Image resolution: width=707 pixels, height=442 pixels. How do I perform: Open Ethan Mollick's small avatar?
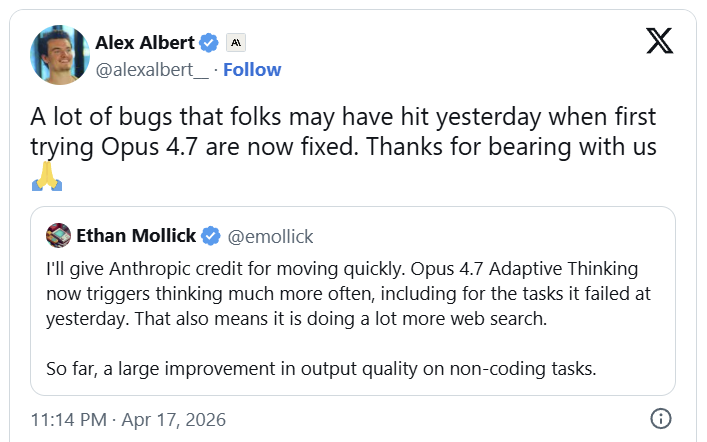click(x=58, y=236)
